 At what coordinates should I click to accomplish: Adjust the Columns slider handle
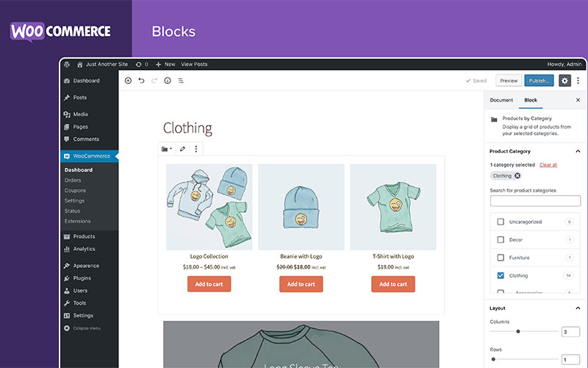518,331
